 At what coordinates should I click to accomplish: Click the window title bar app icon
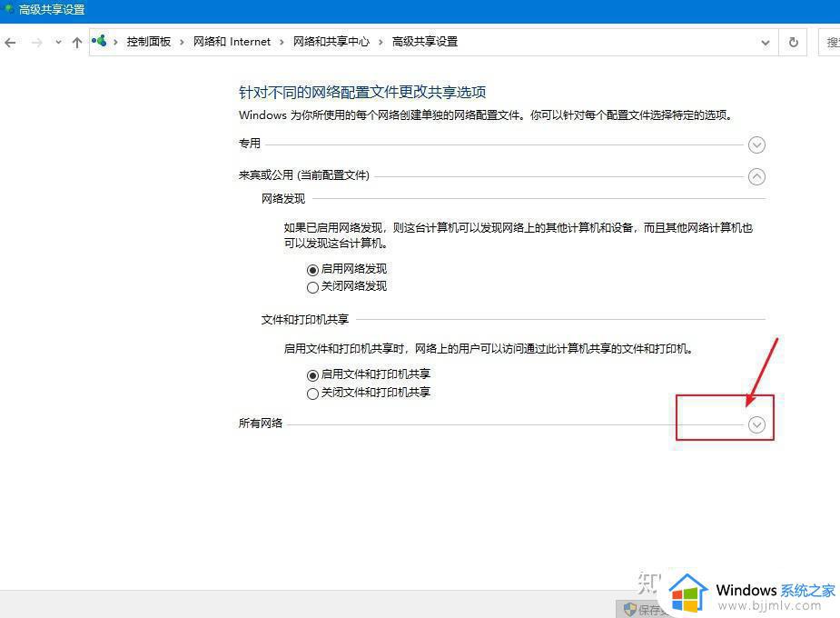[8, 9]
